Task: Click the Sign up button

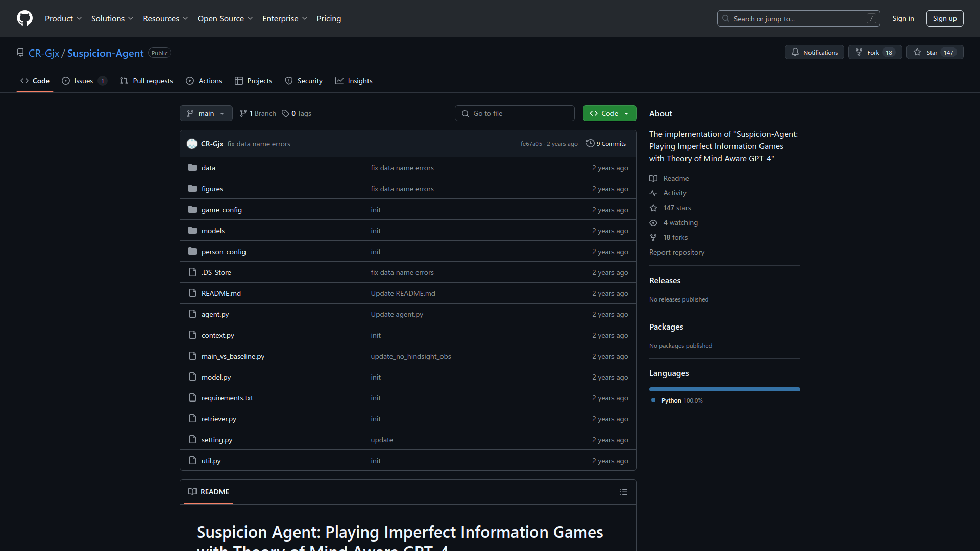Action: pos(945,18)
